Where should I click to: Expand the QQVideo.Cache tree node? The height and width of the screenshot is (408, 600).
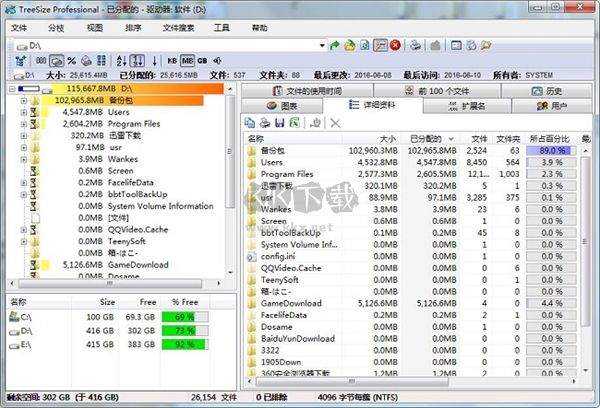tap(24, 230)
